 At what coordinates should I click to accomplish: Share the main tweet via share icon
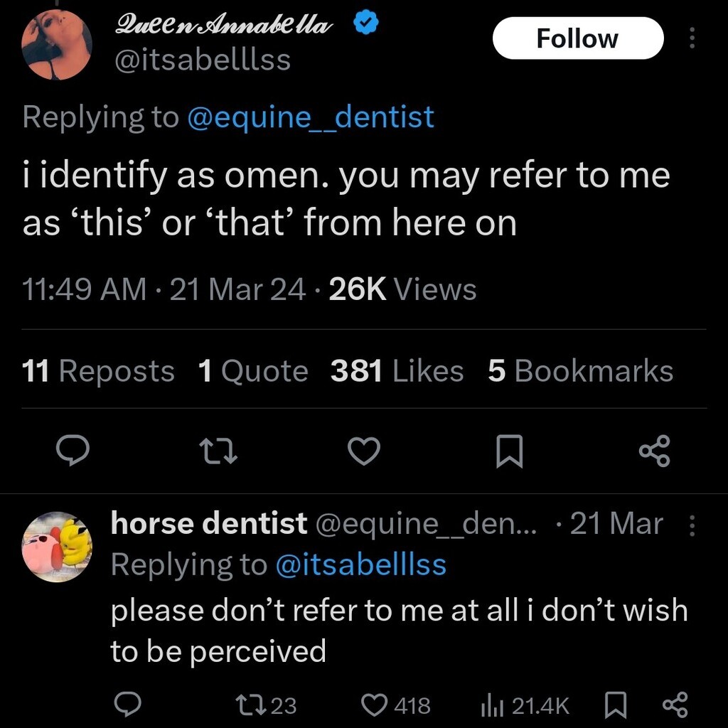pyautogui.click(x=655, y=450)
